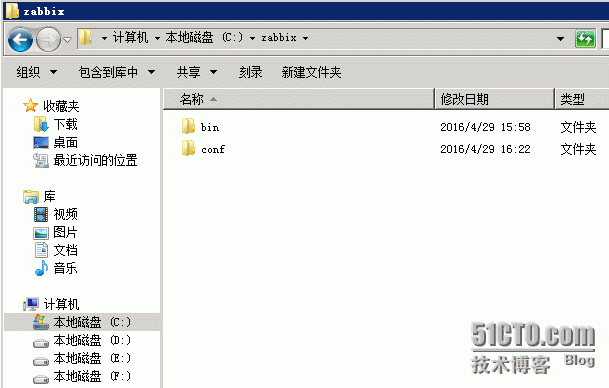Select 计算机 in the address breadcrumb

pos(130,38)
